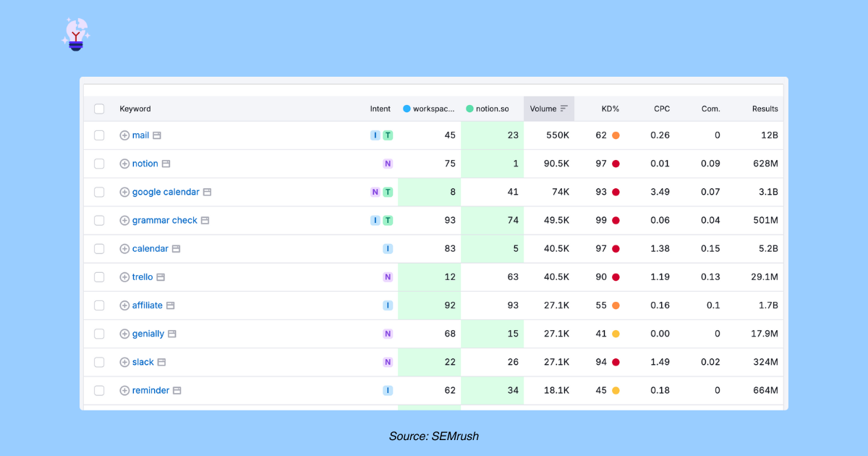This screenshot has height=456, width=868.
Task: Click the plus icon beside slack keyword
Action: (x=124, y=362)
